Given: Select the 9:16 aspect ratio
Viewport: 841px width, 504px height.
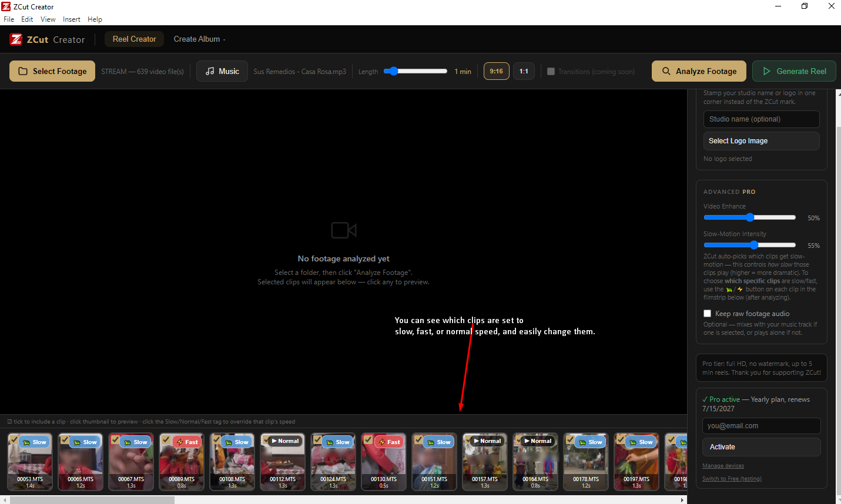Looking at the screenshot, I should tap(497, 71).
